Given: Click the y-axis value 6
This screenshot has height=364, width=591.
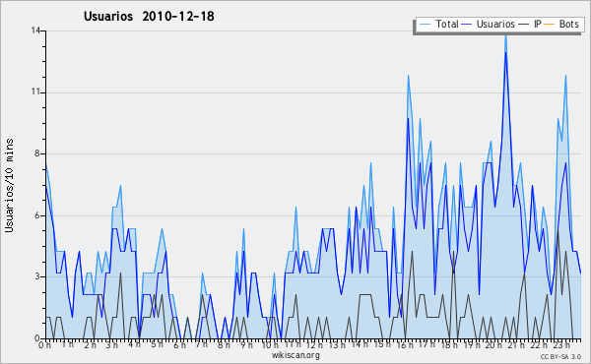Looking at the screenshot, I should (37, 215).
